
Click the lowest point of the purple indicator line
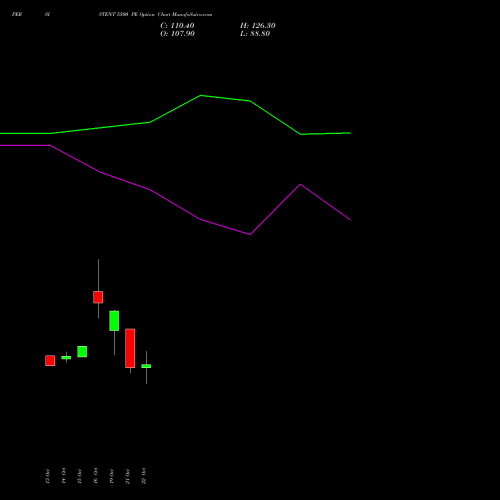tap(250, 234)
